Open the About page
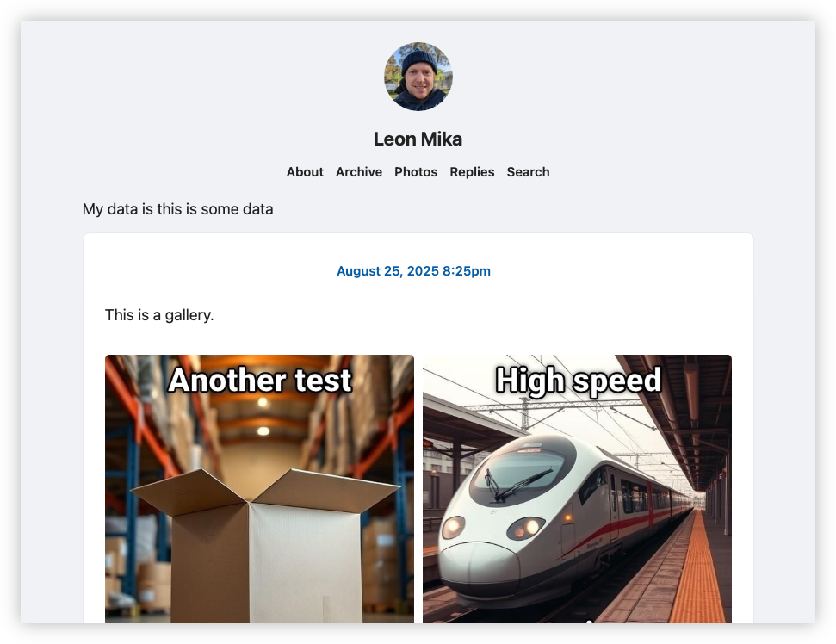The width and height of the screenshot is (836, 644). 305,172
